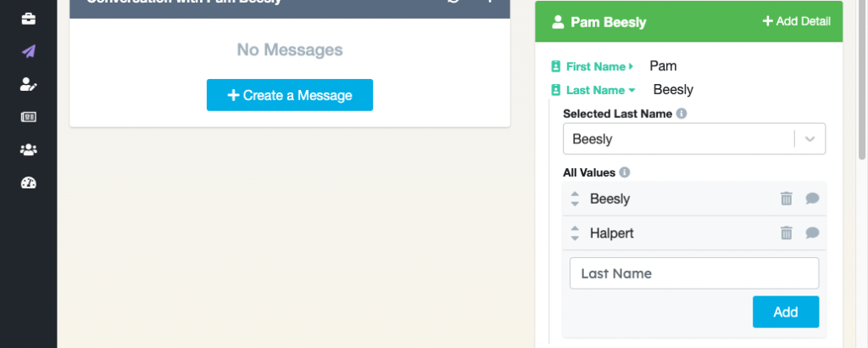Delete the Beesly last name value

pyautogui.click(x=787, y=199)
